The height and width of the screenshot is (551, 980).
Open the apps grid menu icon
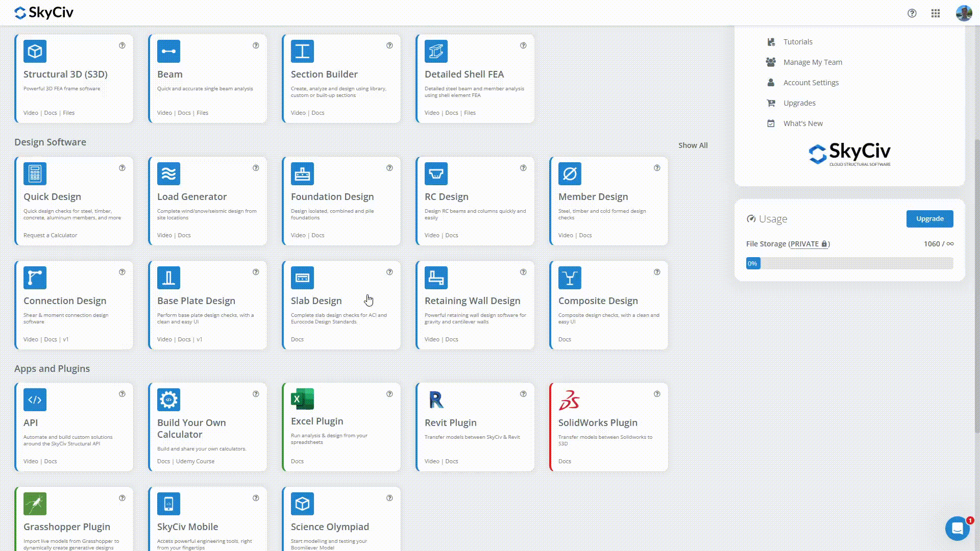pyautogui.click(x=935, y=13)
